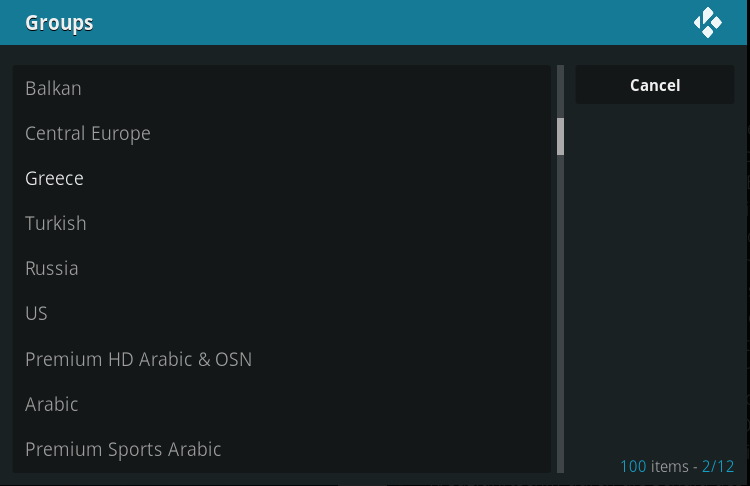This screenshot has width=750, height=486.
Task: Select the Balkan group
Action: (x=282, y=88)
